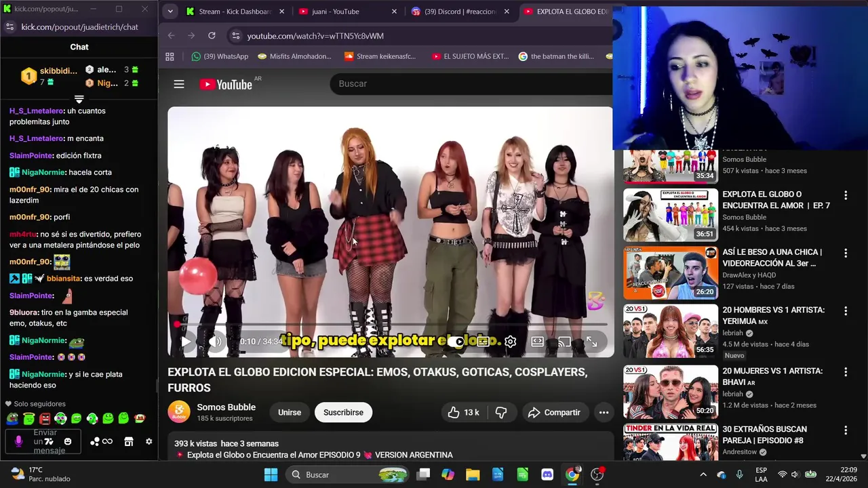Go back in the YouTube browser window

click(171, 35)
